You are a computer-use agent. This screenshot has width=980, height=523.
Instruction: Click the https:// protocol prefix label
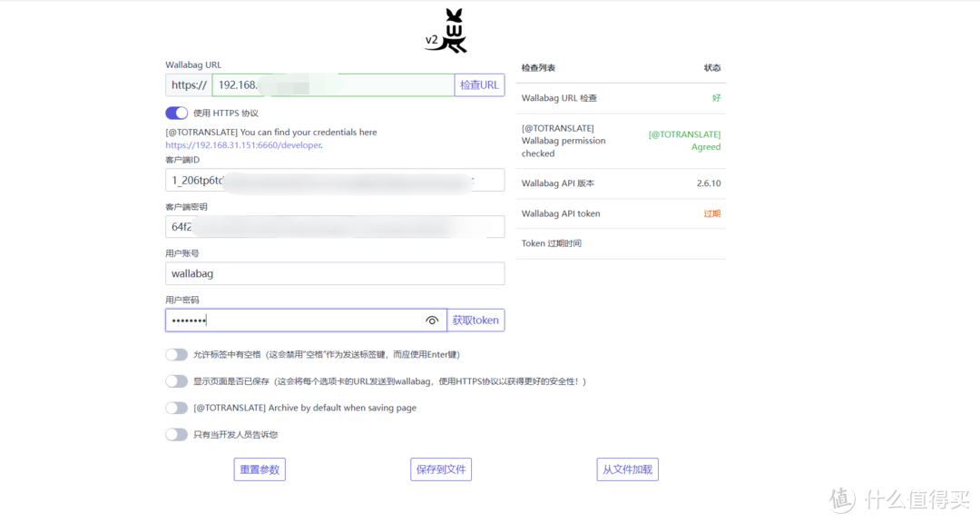tap(189, 85)
